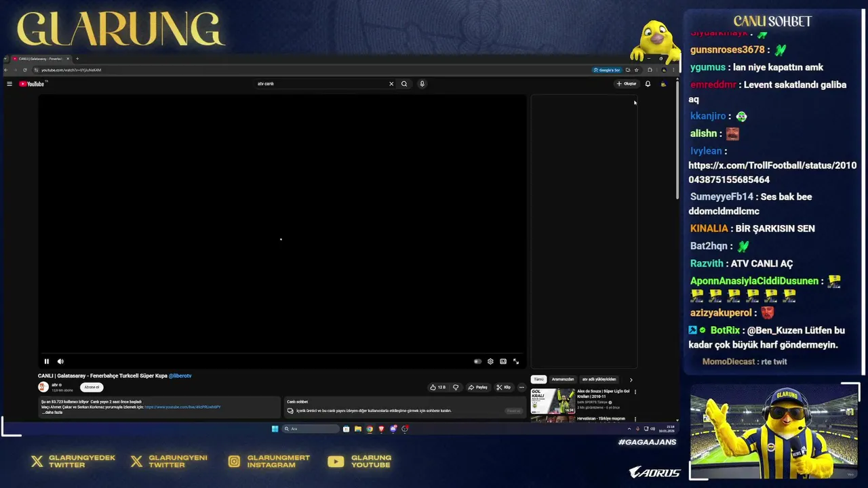Open the YouTube account avatar menu

tap(663, 84)
